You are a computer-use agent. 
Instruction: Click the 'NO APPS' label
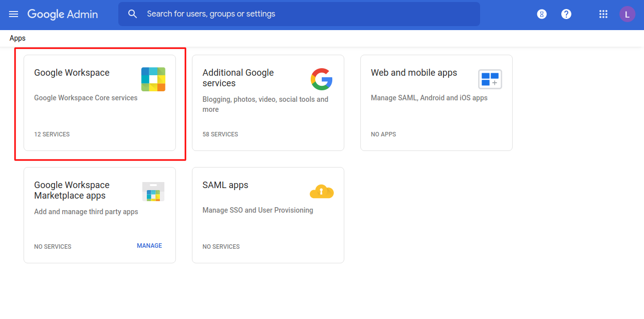(383, 134)
